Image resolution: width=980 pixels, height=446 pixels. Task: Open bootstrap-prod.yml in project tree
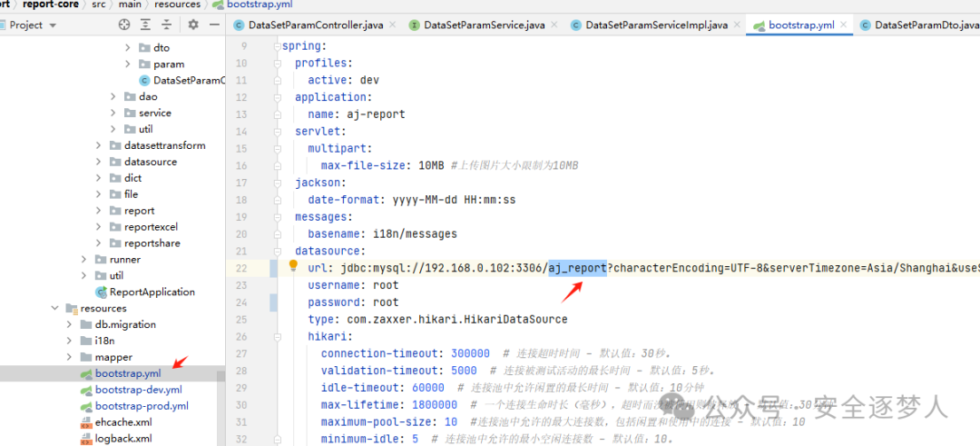click(x=134, y=406)
